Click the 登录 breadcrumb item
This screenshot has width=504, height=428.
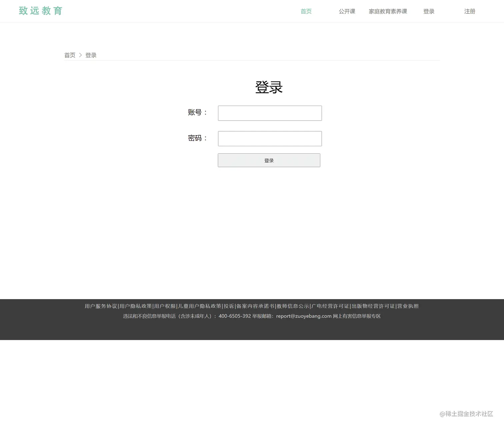(x=91, y=55)
